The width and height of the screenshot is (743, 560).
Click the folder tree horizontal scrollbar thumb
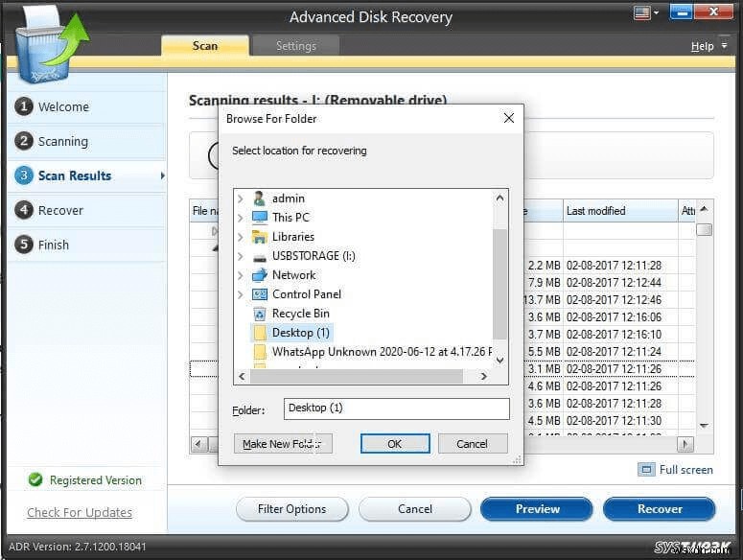[357, 376]
